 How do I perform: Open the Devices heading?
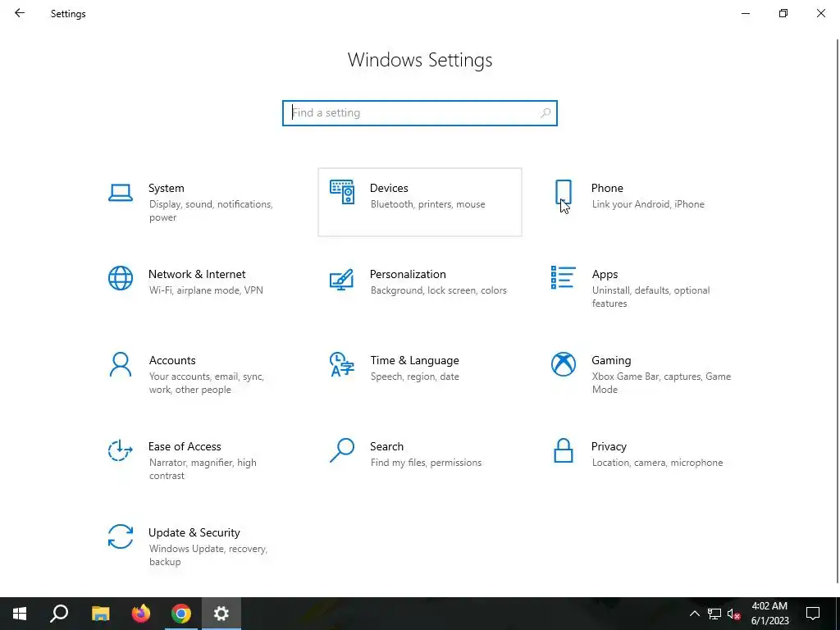click(389, 188)
